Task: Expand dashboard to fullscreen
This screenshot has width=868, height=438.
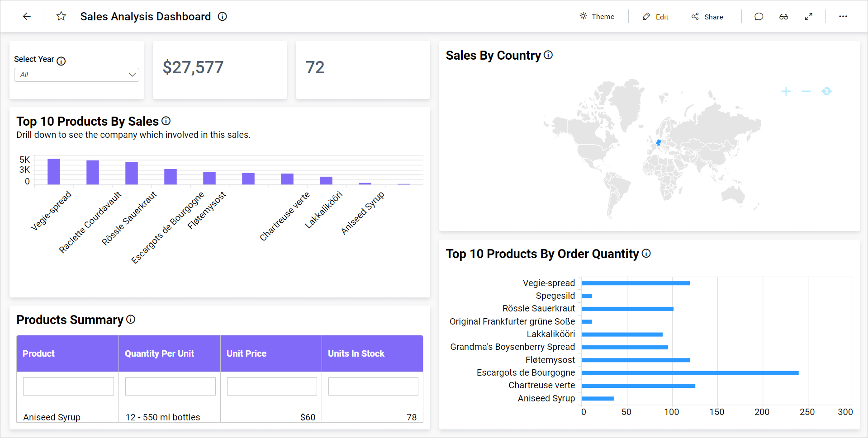Action: click(x=809, y=16)
